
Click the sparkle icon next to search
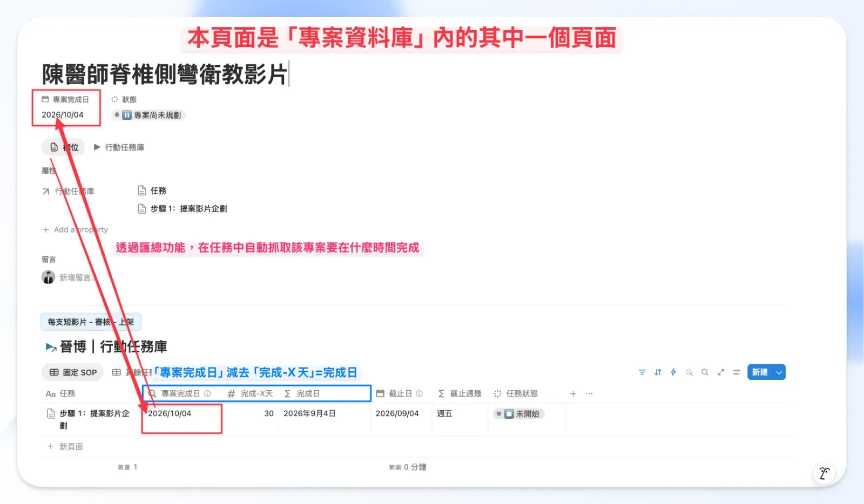point(689,372)
